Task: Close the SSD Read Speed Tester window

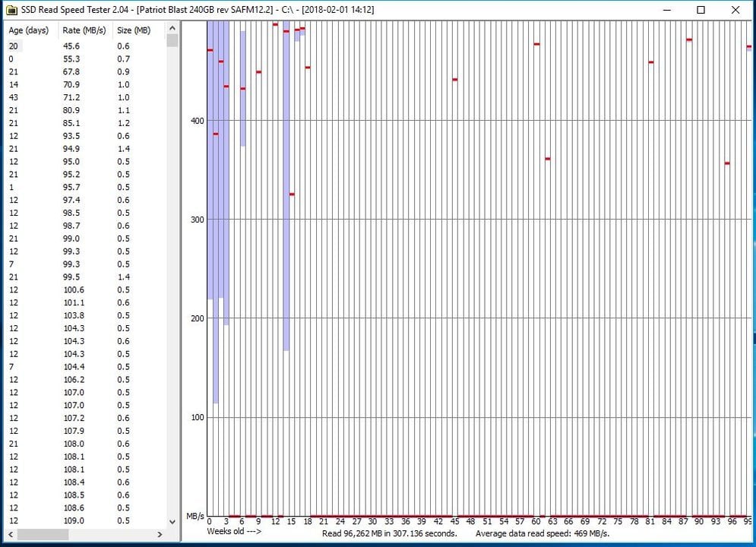Action: tap(735, 10)
